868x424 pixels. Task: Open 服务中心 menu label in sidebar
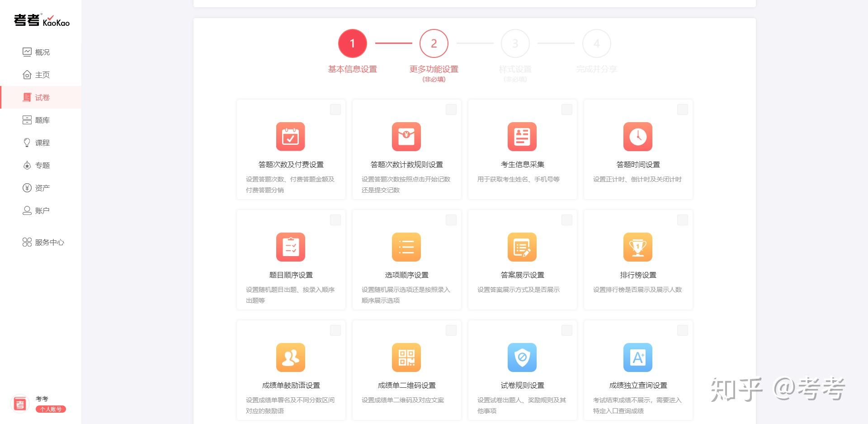(50, 242)
